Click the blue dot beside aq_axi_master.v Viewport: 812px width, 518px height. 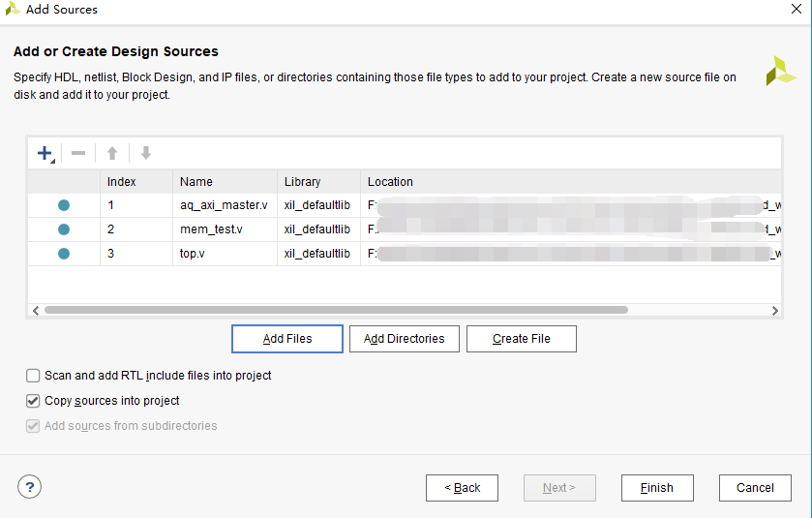(64, 205)
